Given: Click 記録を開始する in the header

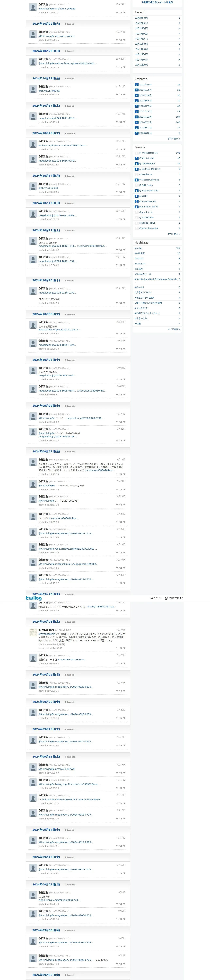Looking at the screenshot, I should (x=174, y=598).
